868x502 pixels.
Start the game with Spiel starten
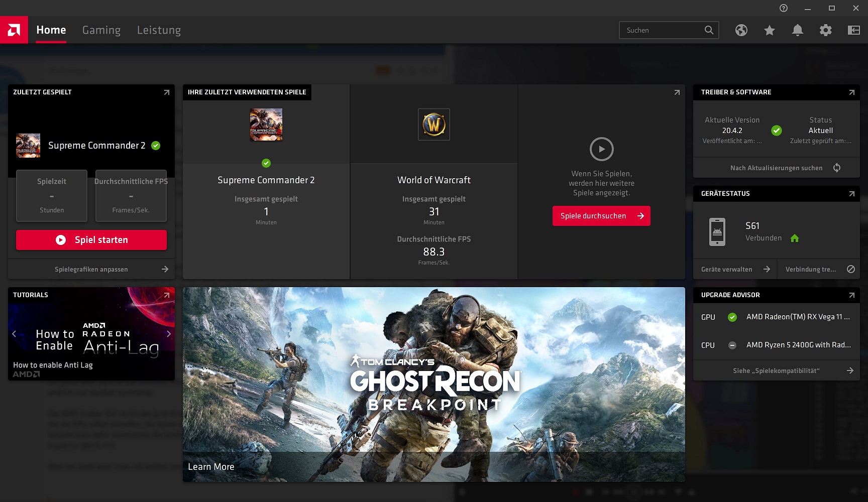click(x=91, y=240)
